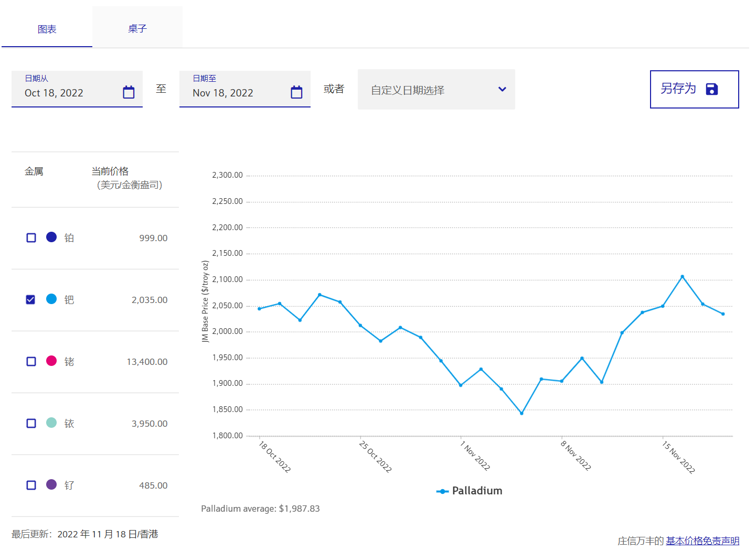Click price 485.00 for 钌

[153, 485]
